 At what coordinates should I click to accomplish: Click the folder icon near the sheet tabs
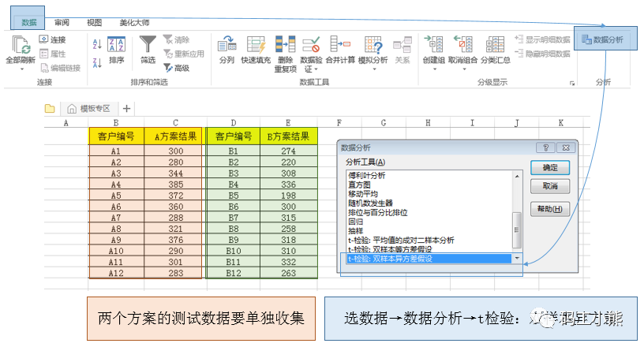coord(50,108)
